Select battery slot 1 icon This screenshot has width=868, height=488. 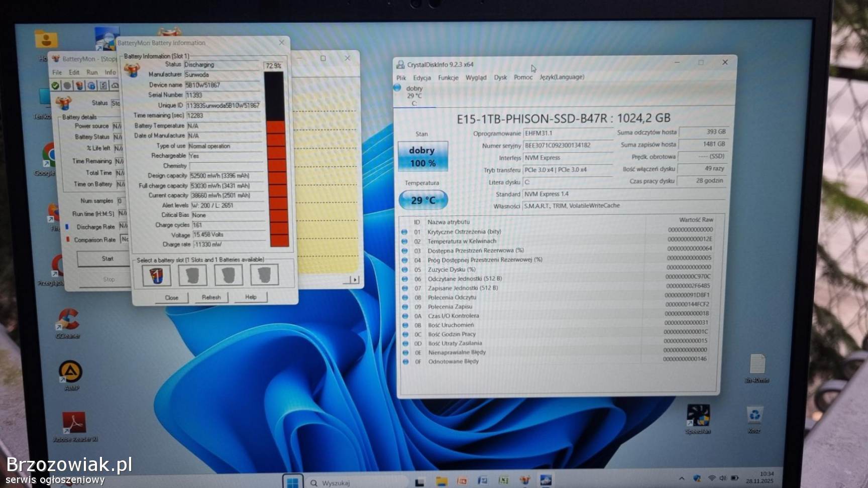(156, 275)
